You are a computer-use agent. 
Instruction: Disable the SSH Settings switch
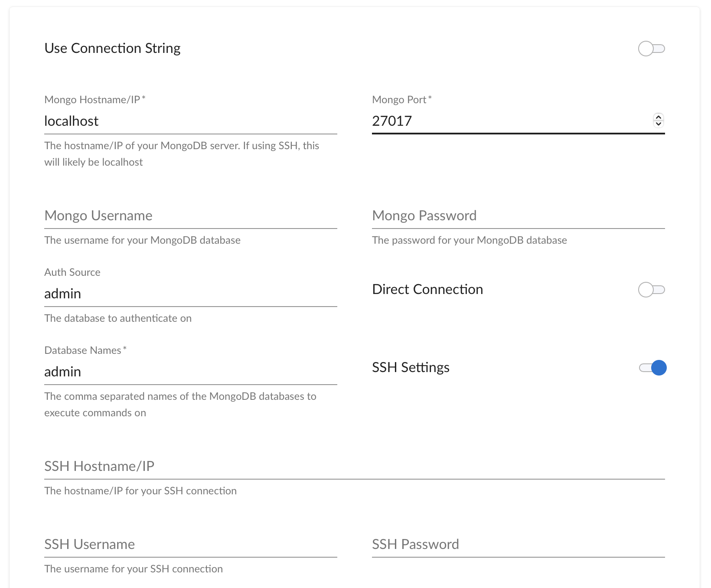click(652, 368)
